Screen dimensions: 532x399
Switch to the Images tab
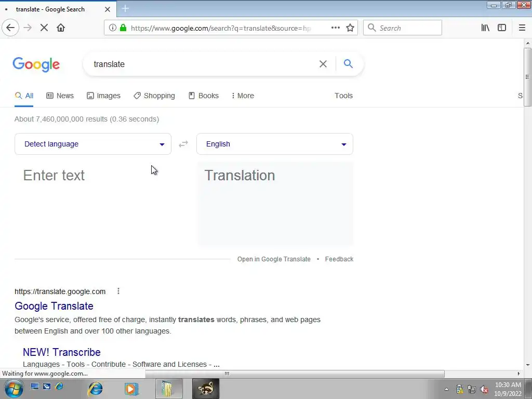tap(103, 96)
